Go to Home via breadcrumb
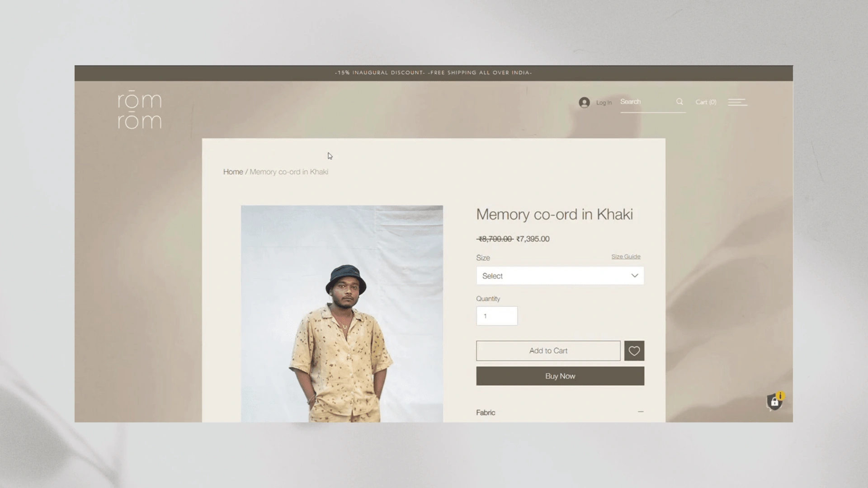The image size is (868, 488). 233,172
